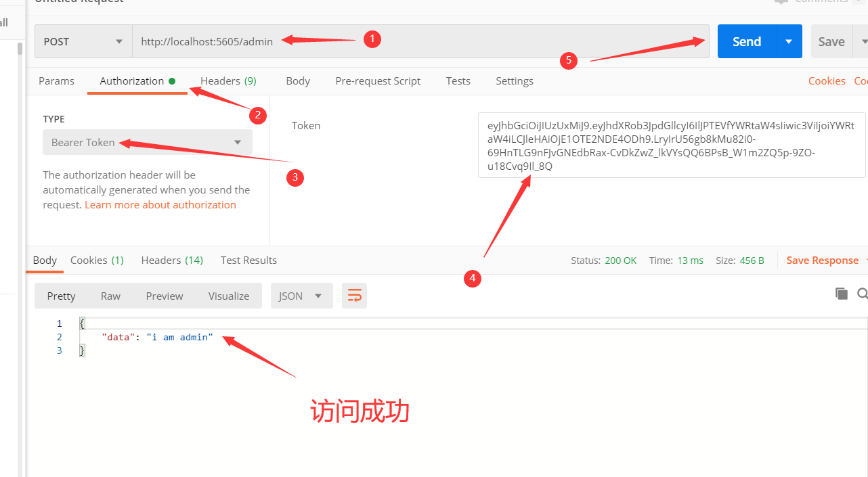This screenshot has width=868, height=477.
Task: Click the "i am admin" response value
Action: [179, 337]
